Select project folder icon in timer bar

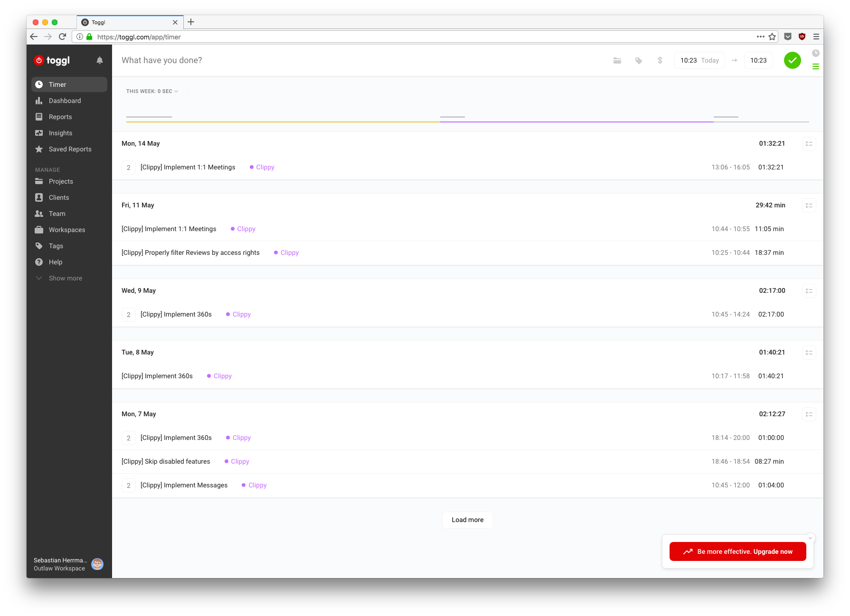(617, 60)
